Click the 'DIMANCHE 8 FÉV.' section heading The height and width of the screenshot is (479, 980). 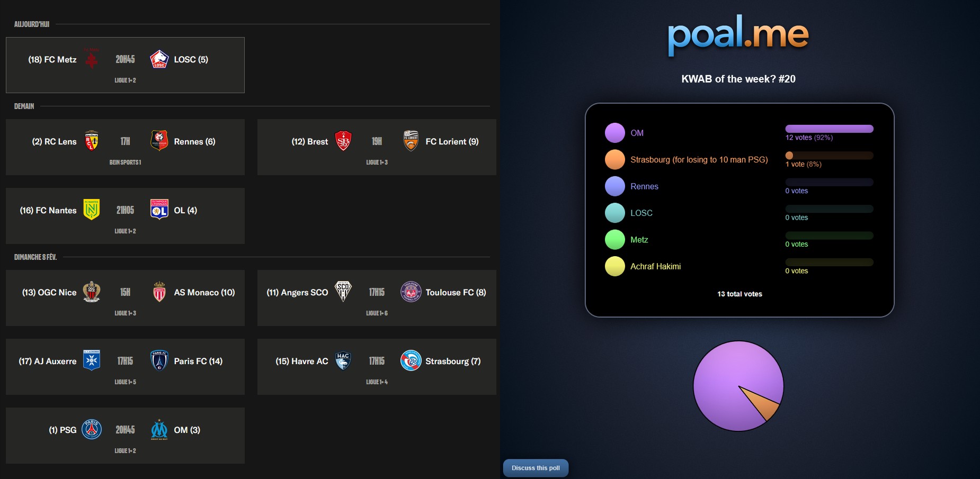tap(35, 257)
